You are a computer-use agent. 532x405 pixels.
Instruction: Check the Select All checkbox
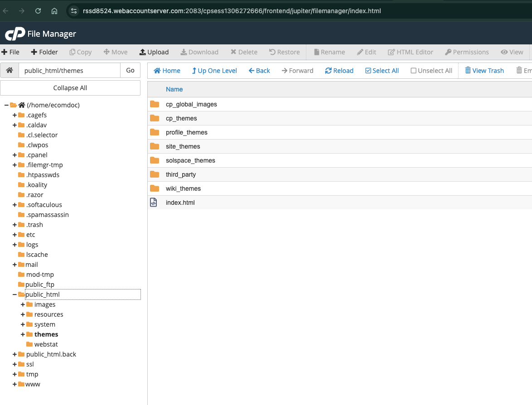pos(368,71)
